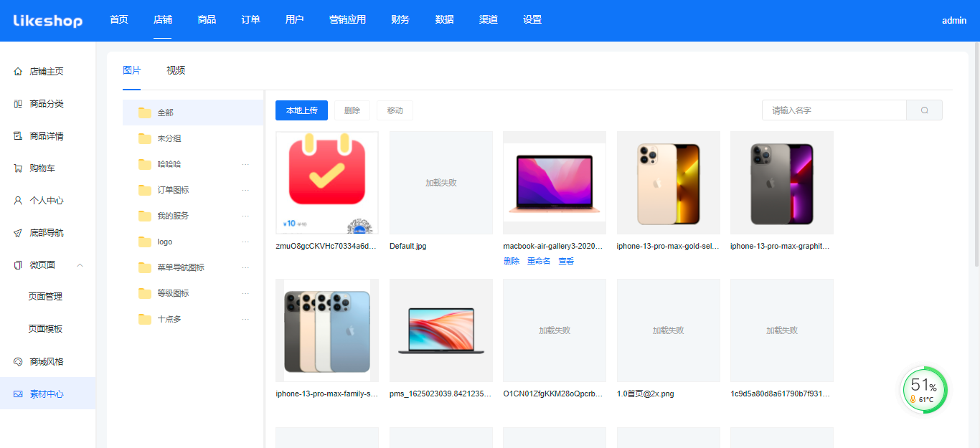This screenshot has height=448, width=980.
Task: Click the 哈哈哈 folder icon
Action: point(145,164)
